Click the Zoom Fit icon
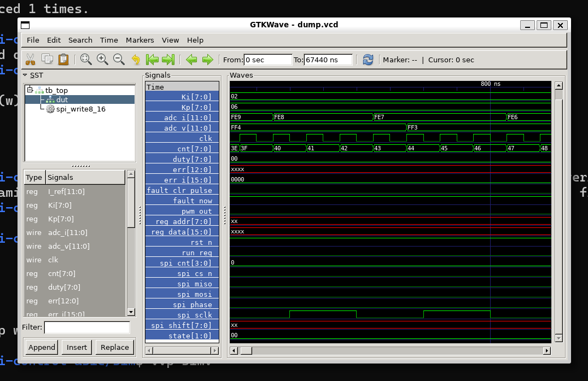588x381 pixels. 86,60
